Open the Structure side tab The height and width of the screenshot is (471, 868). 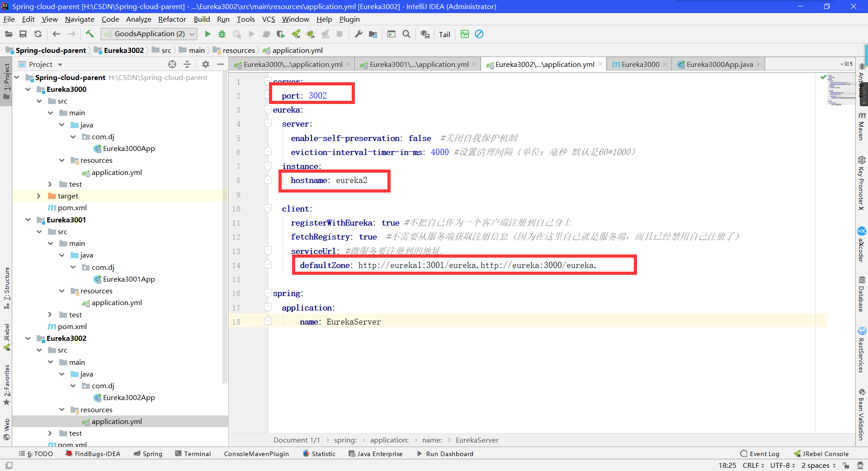pos(6,288)
